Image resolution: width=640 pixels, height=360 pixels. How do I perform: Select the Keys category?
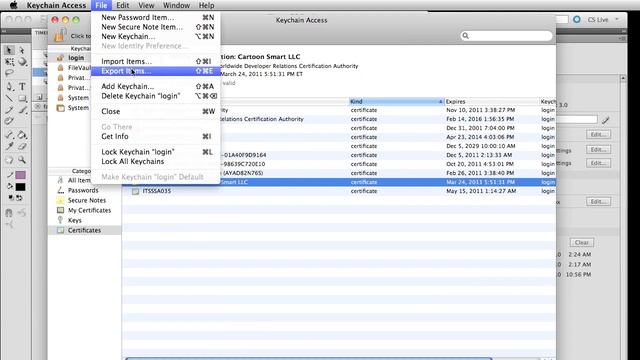[84, 220]
